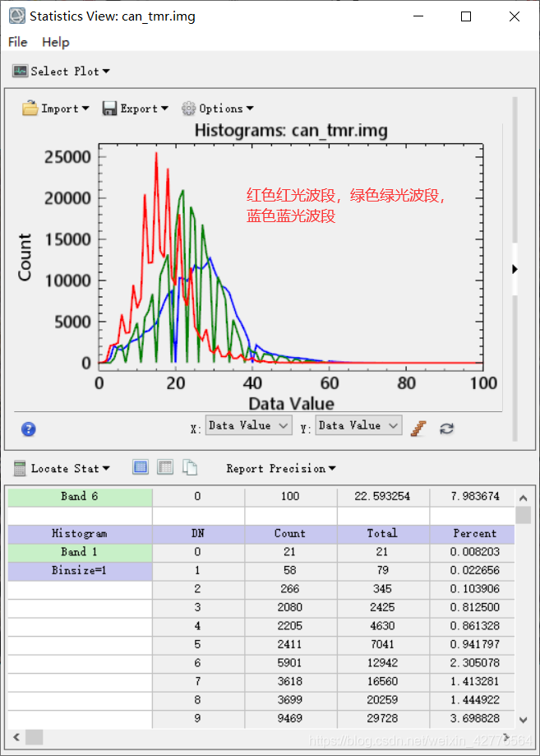This screenshot has height=756, width=540.
Task: Click the blue help question mark icon
Action: (29, 429)
